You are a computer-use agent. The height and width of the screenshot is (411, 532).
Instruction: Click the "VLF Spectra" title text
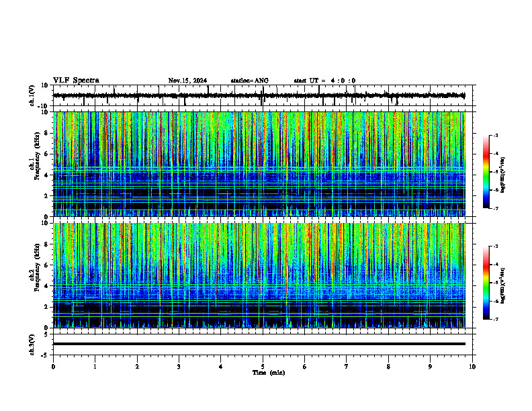tap(76, 81)
